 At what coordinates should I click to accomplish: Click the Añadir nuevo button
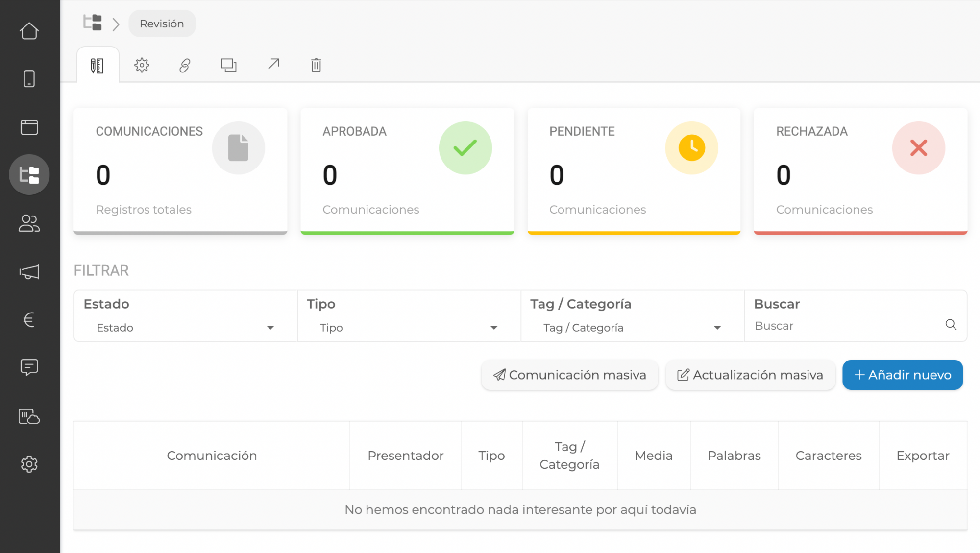(x=903, y=375)
